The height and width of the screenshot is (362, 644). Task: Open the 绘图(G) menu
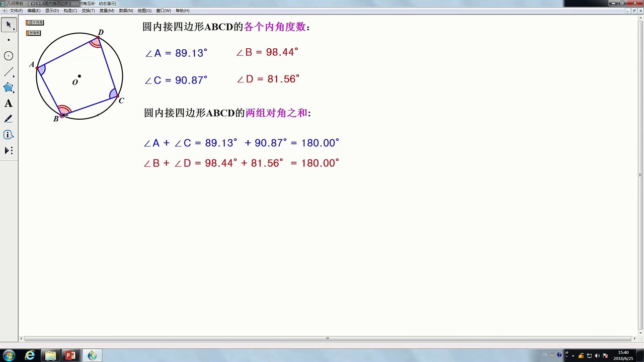pos(144,11)
